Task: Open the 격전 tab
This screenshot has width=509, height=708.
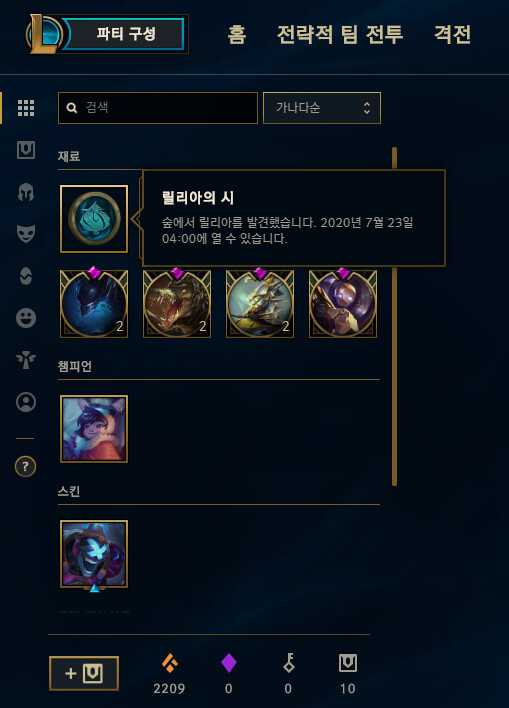Action: pos(453,35)
